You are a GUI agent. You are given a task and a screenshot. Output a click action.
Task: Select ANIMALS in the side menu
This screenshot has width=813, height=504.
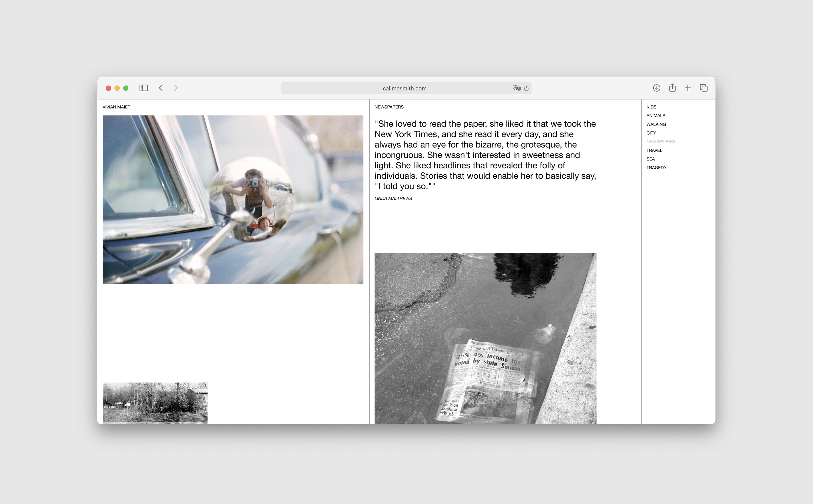[656, 116]
